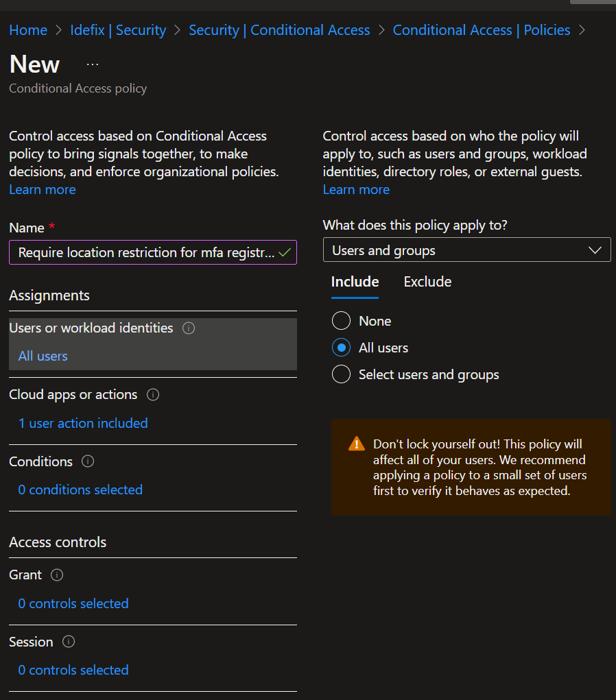Click the green checkmark in Name field
The height and width of the screenshot is (700, 616).
click(285, 253)
